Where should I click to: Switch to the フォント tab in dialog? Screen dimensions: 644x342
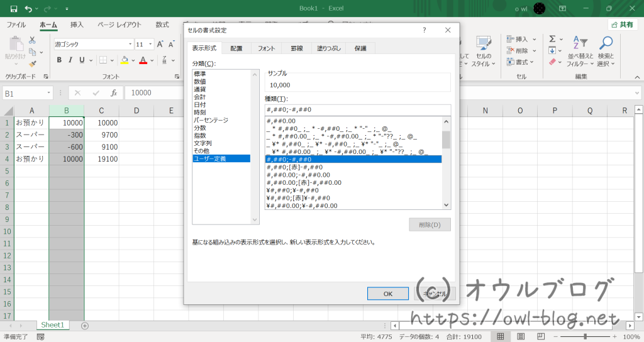point(266,48)
